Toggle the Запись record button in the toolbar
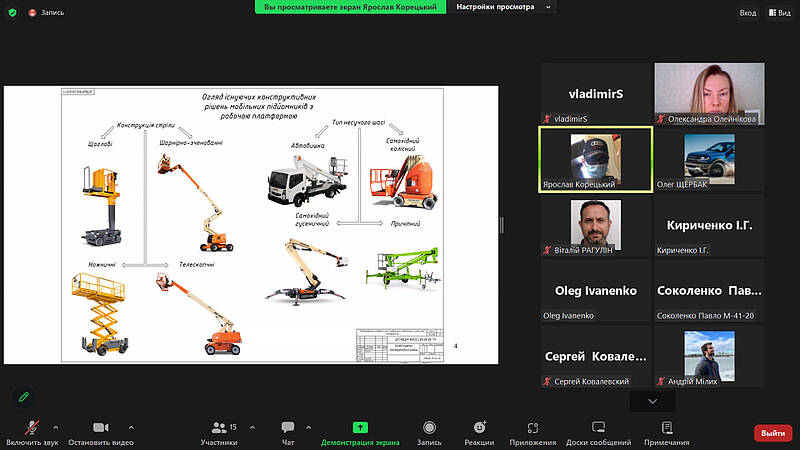This screenshot has height=450, width=800. [x=429, y=433]
